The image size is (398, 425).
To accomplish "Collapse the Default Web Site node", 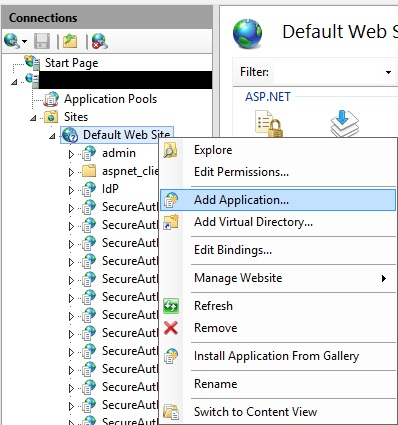I will click(52, 136).
